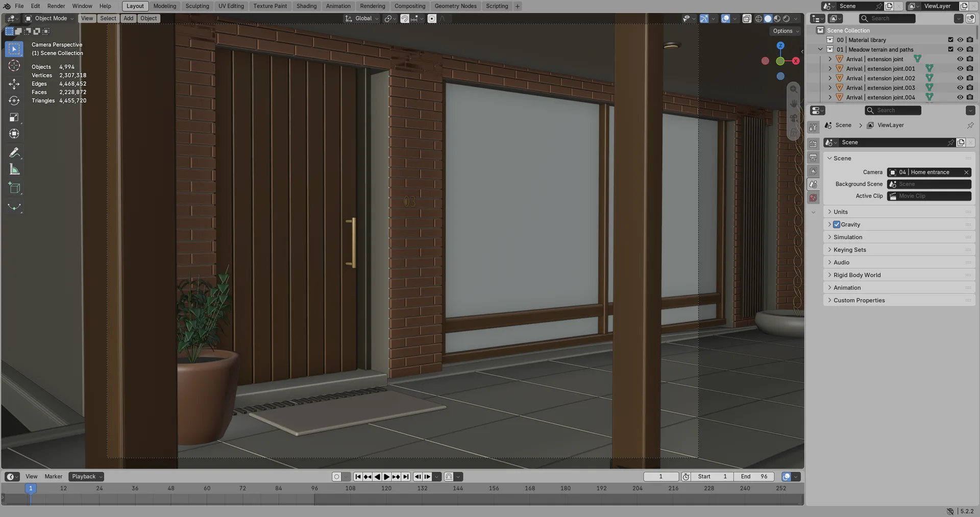The height and width of the screenshot is (517, 980).
Task: Open the Options popover button
Action: (786, 31)
